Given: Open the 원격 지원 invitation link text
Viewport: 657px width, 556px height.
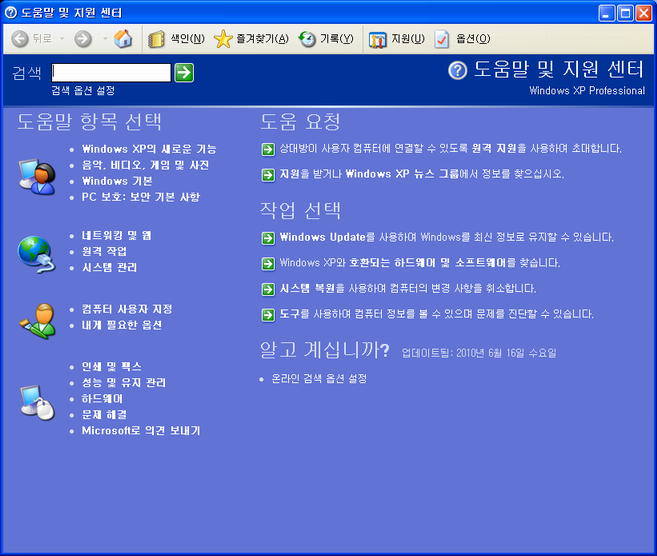Looking at the screenshot, I should pyautogui.click(x=450, y=148).
